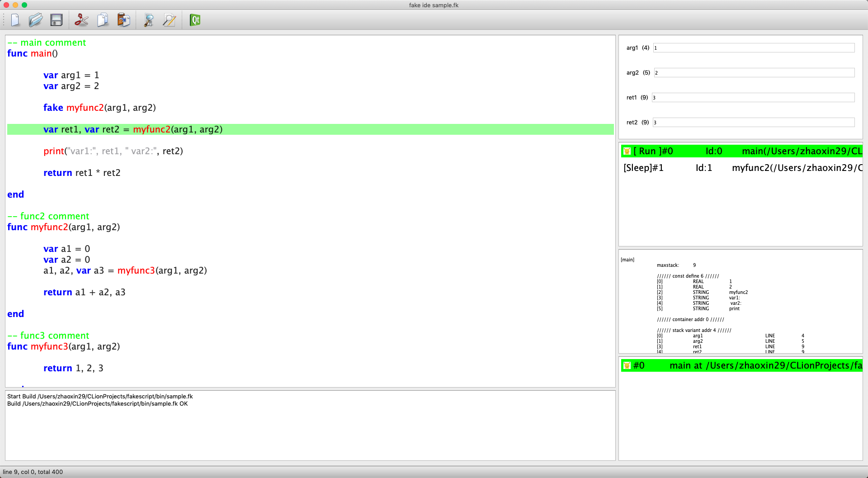
Task: Select the [Sleep]#1 myfunc2 routine row
Action: point(741,168)
